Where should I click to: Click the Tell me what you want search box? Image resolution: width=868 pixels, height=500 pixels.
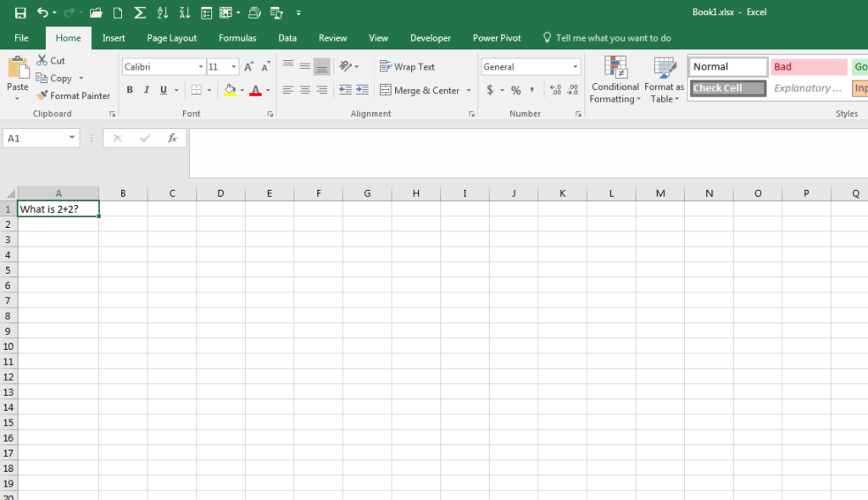(607, 37)
